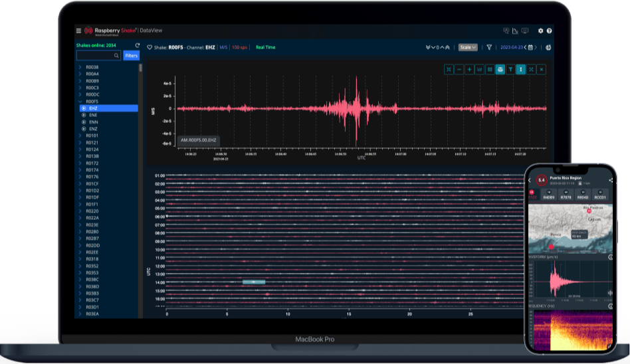Image resolution: width=630 pixels, height=364 pixels.
Task: Select RCCD1 station tab in phone app
Action: tap(600, 195)
